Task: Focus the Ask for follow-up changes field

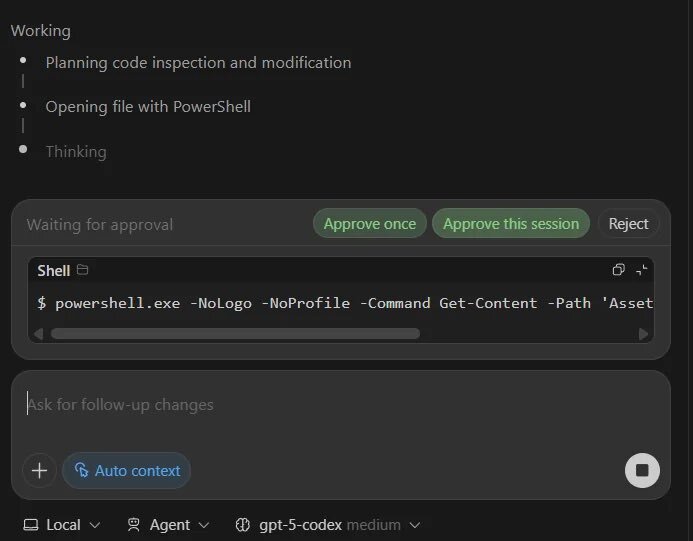Action: tap(300, 405)
